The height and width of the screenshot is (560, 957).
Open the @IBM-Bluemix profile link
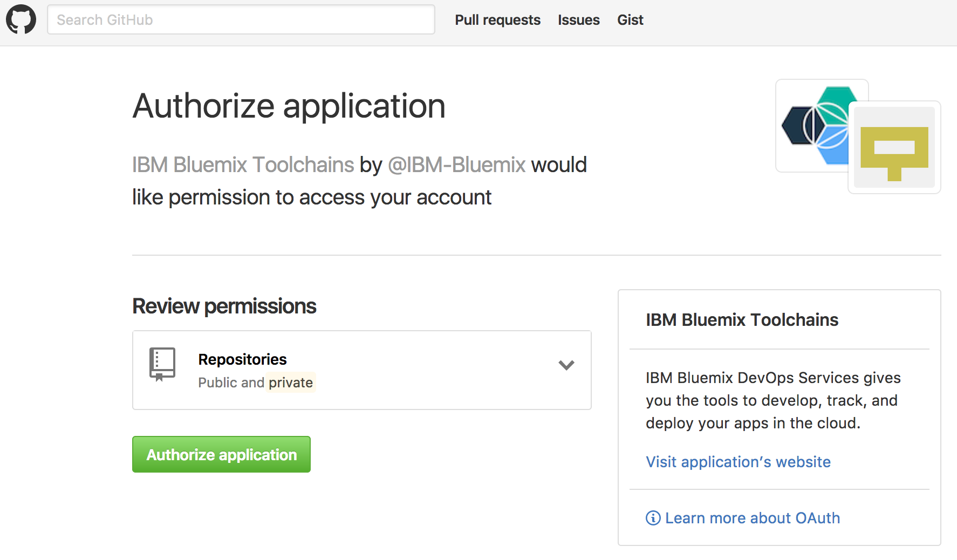(x=457, y=165)
